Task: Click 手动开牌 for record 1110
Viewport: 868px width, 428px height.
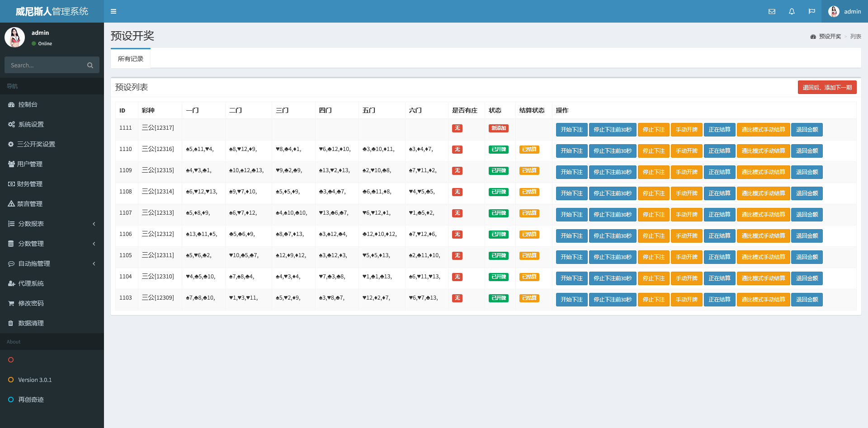Action: pyautogui.click(x=686, y=151)
